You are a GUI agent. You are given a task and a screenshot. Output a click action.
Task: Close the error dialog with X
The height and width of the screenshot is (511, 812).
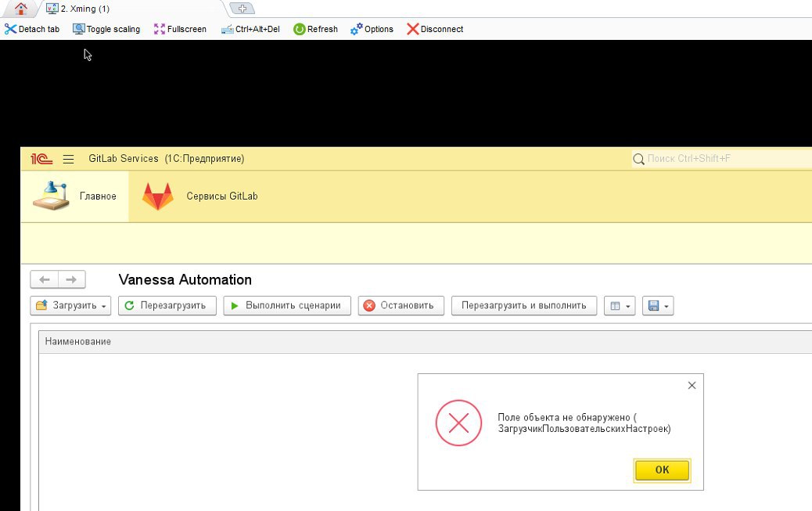tap(692, 386)
